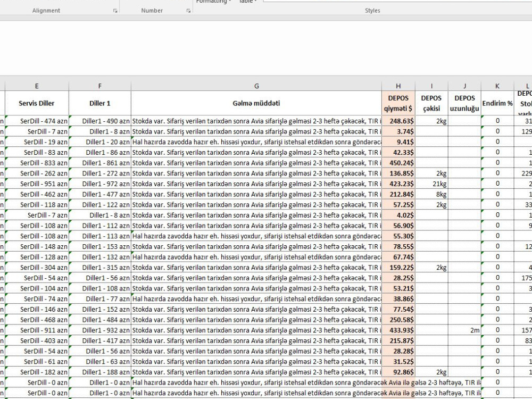Select cell 'SerDill - 462 azn'
Screen dimensions: 532x399
(37, 194)
